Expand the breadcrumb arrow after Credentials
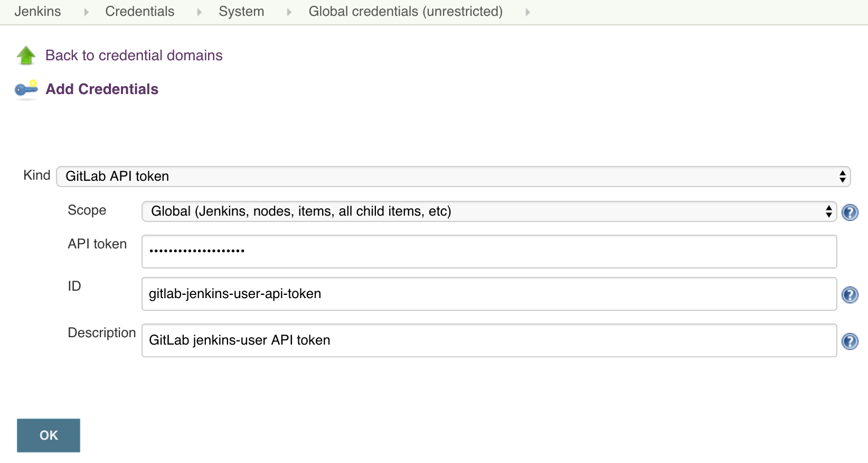The height and width of the screenshot is (463, 868). pyautogui.click(x=200, y=12)
